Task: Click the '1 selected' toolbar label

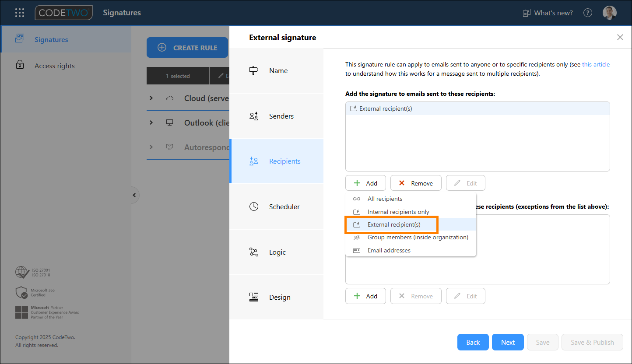Action: click(178, 76)
